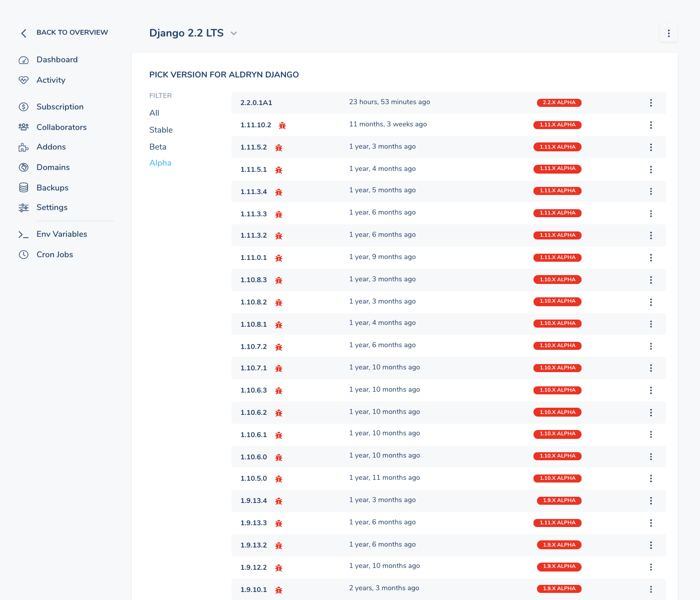Open options menu for version 1.9.10.1
The image size is (700, 600).
point(651,589)
